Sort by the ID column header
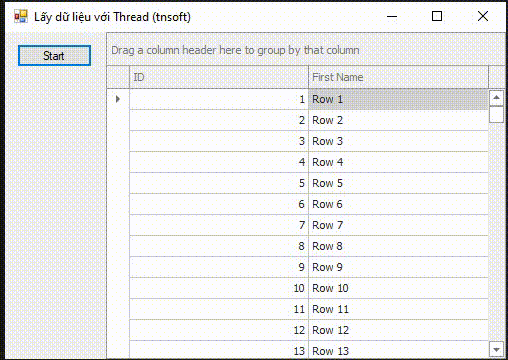 [x=219, y=77]
